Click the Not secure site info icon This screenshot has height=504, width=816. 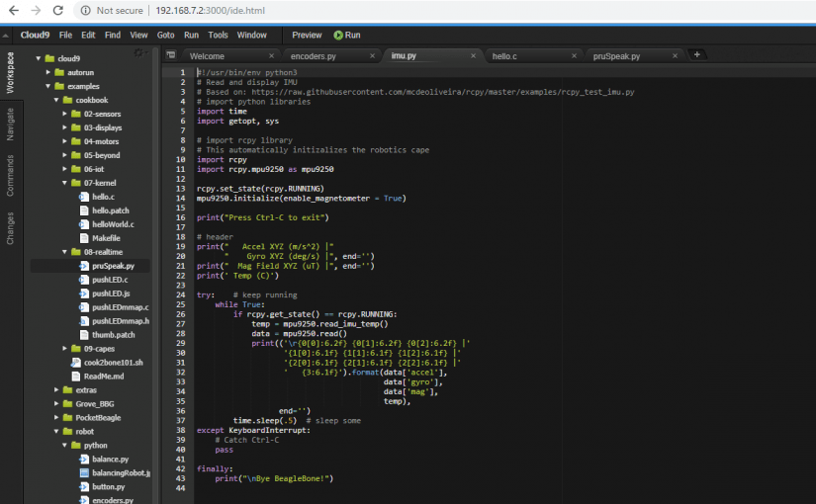(85, 11)
